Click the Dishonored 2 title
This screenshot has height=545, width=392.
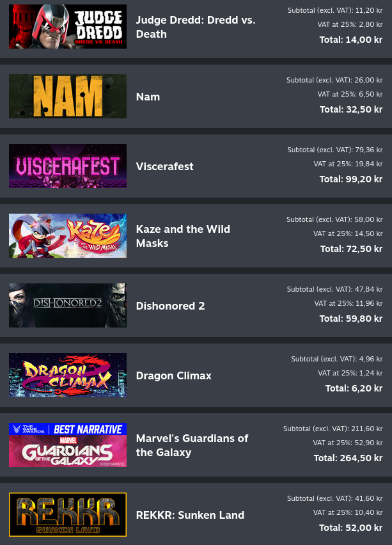(x=170, y=306)
